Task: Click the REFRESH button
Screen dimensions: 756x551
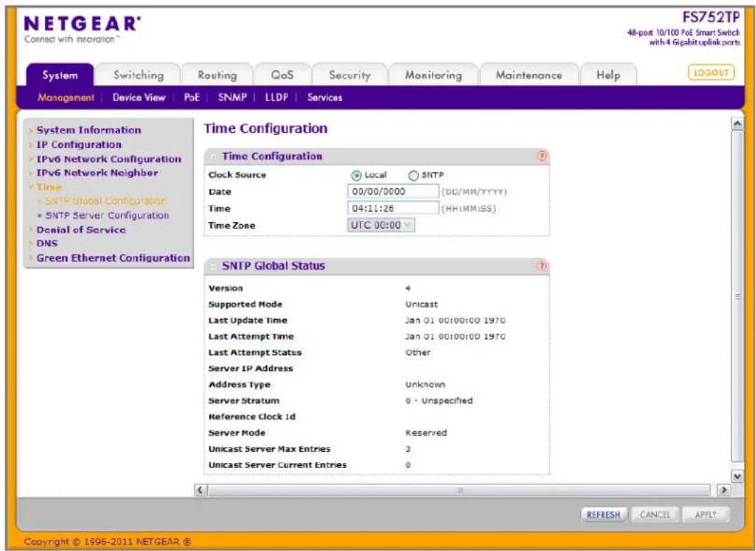Action: (x=603, y=515)
